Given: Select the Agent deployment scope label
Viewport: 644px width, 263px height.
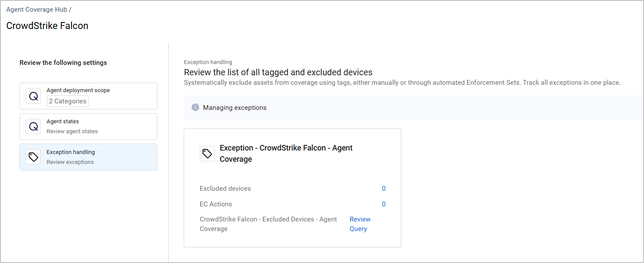Looking at the screenshot, I should [x=78, y=90].
